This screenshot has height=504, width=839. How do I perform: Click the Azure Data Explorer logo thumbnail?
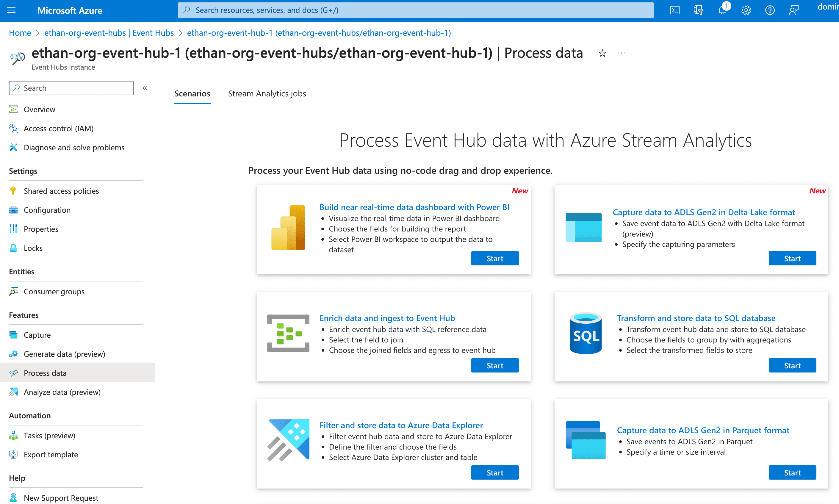pos(288,440)
